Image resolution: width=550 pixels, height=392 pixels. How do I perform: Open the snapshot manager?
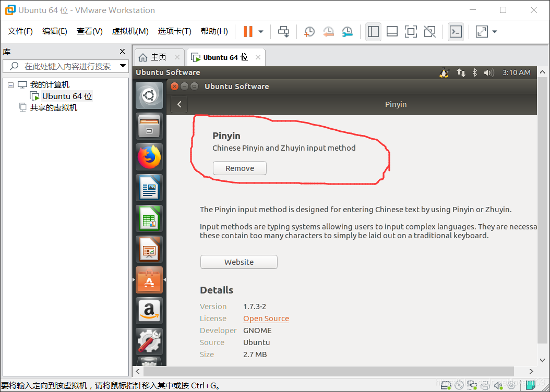(x=347, y=31)
